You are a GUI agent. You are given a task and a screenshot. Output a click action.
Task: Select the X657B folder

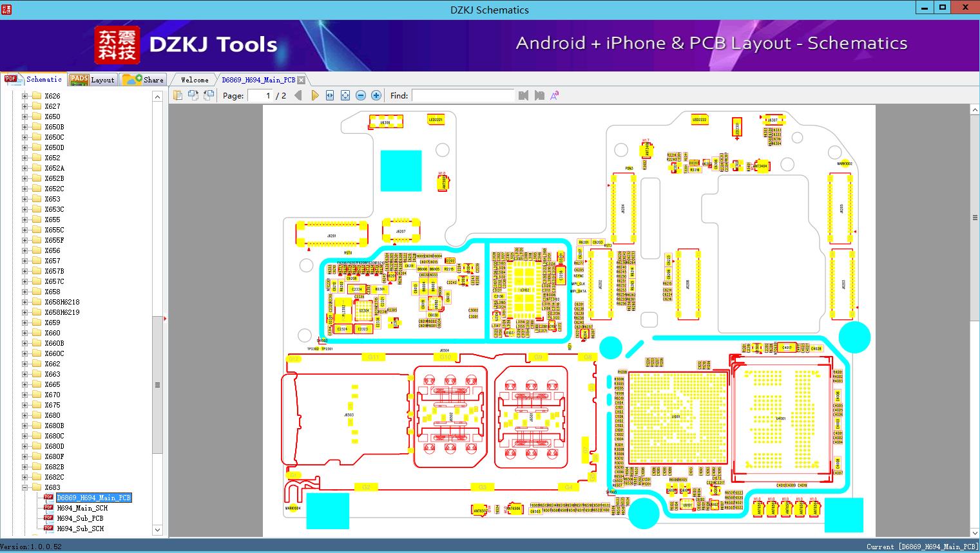tap(54, 271)
